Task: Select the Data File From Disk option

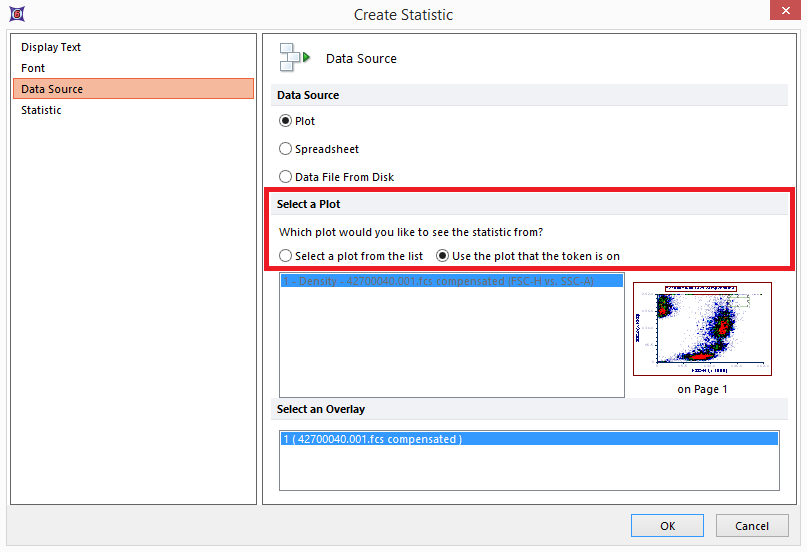Action: (x=286, y=177)
